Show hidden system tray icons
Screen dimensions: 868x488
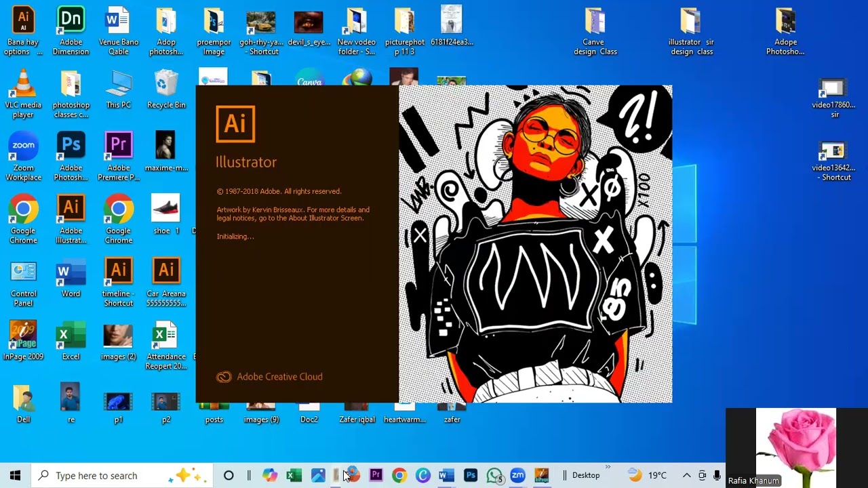click(x=686, y=475)
